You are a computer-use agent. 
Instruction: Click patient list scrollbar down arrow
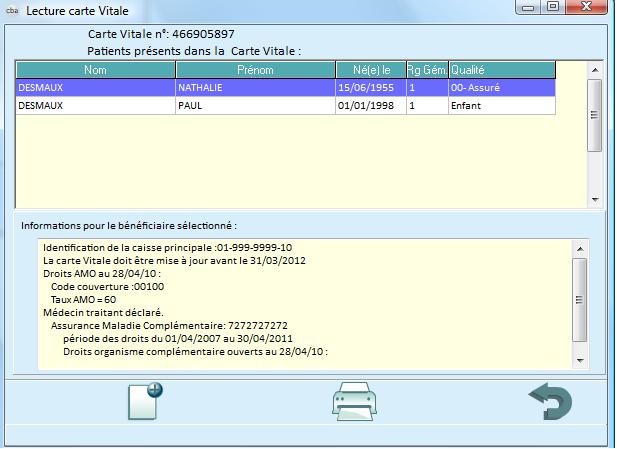(595, 200)
